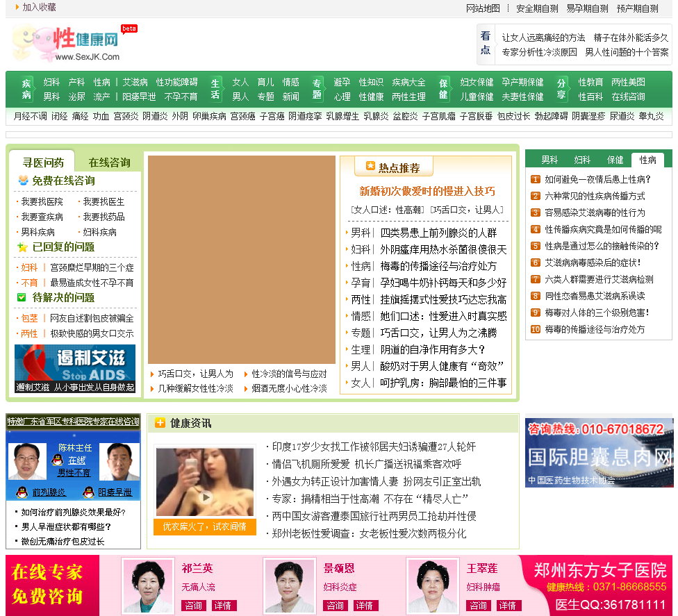Click 陈林主任 name link
678x616 pixels.
(75, 448)
